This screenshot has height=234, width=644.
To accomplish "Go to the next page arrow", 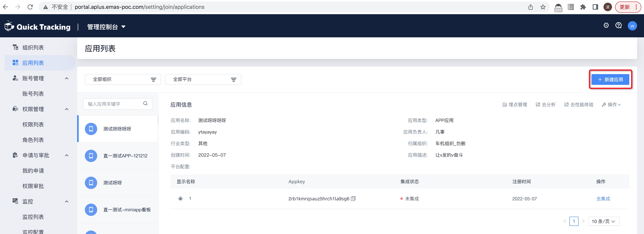I will tap(583, 221).
